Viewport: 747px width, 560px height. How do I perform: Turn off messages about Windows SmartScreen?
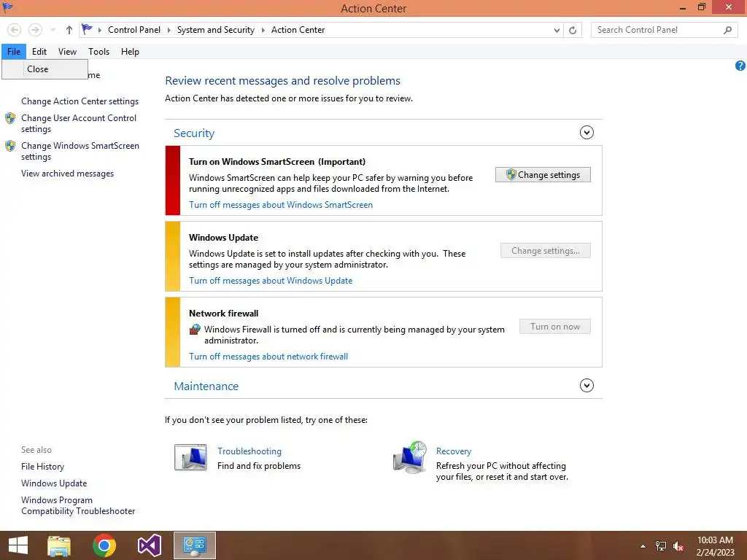point(281,205)
